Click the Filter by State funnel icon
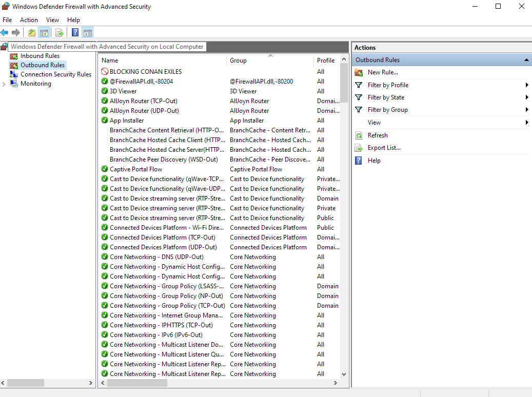This screenshot has width=532, height=397. click(x=359, y=97)
